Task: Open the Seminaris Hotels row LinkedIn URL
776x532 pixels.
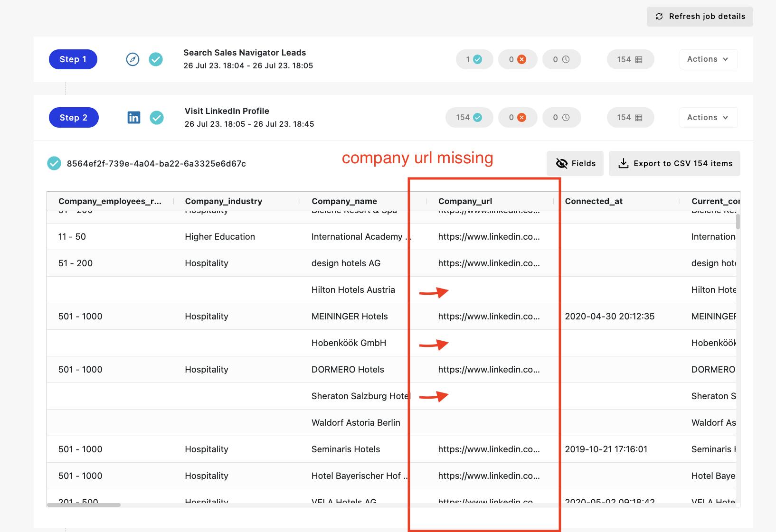Action: pyautogui.click(x=489, y=449)
